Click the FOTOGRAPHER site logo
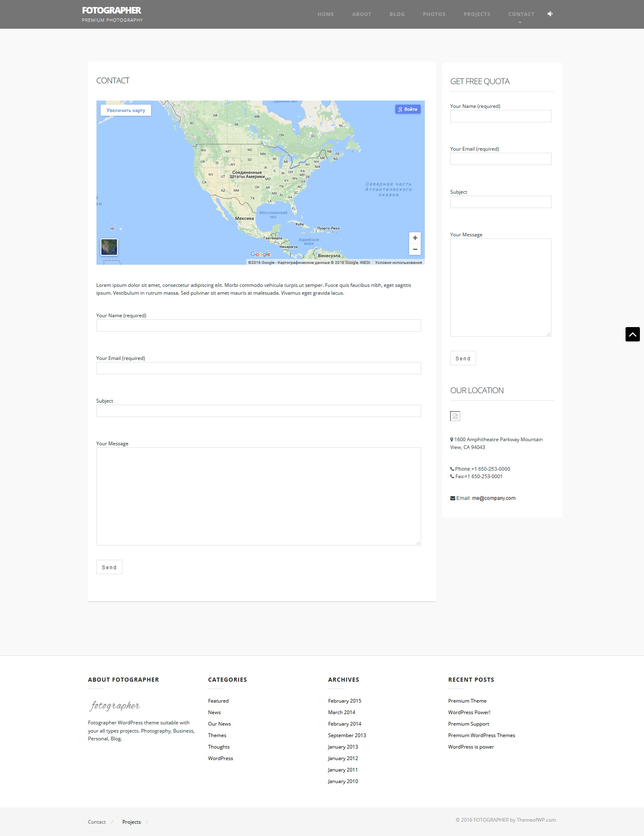 tap(112, 10)
